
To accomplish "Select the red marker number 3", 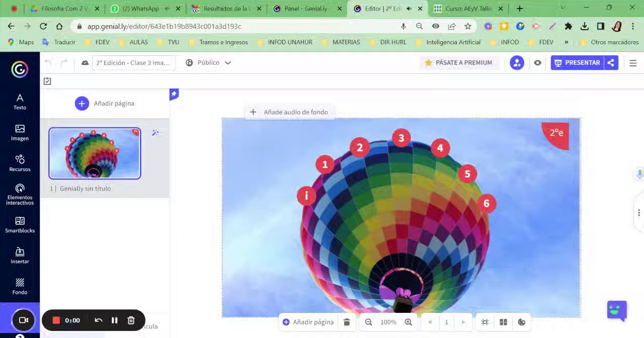I will click(x=401, y=138).
